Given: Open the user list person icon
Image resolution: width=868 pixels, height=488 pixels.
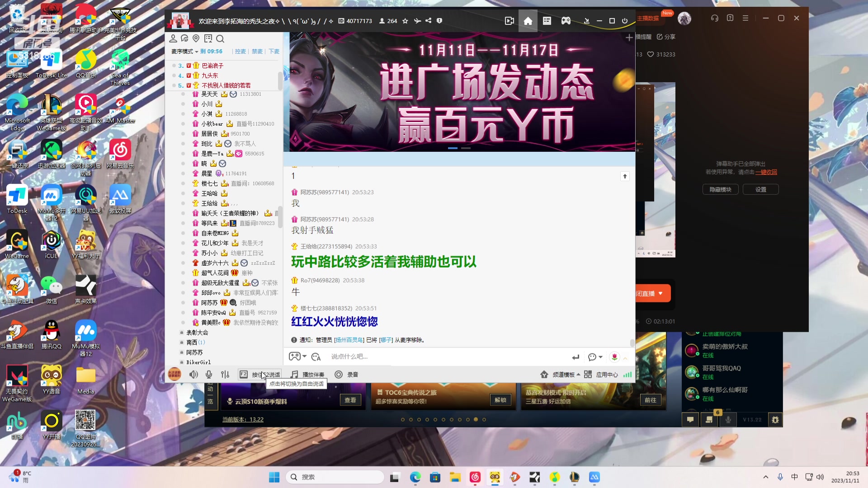Looking at the screenshot, I should [173, 38].
